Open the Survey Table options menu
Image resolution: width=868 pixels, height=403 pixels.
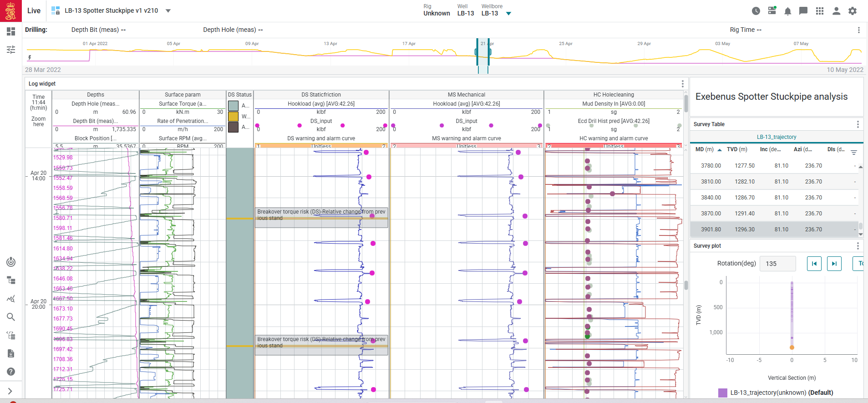point(858,124)
